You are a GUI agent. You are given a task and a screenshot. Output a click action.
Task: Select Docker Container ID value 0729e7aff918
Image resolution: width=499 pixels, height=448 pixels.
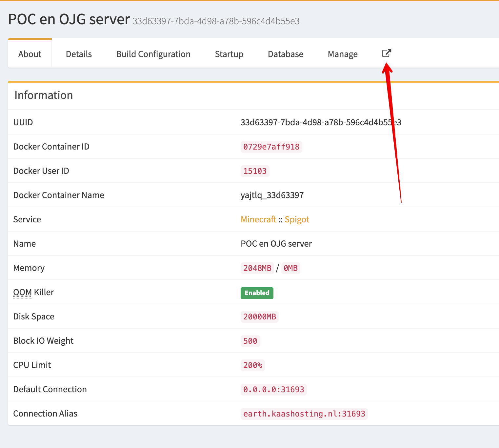click(271, 147)
